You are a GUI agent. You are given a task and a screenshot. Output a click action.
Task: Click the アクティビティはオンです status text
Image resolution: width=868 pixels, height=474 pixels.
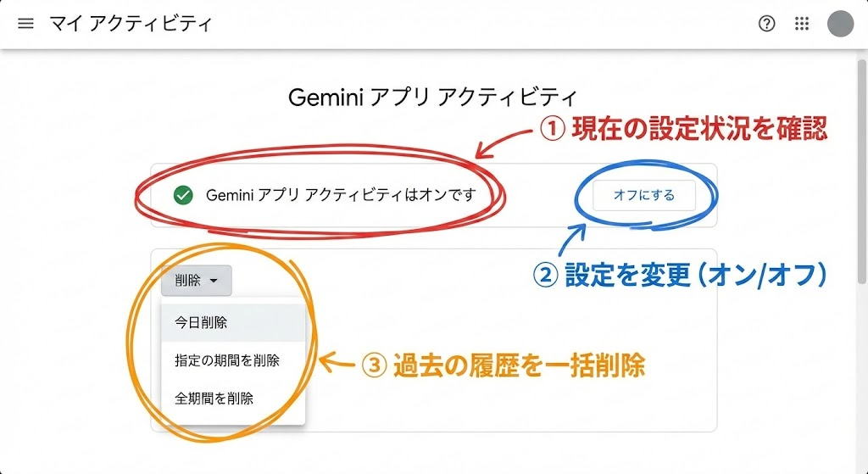click(x=341, y=195)
